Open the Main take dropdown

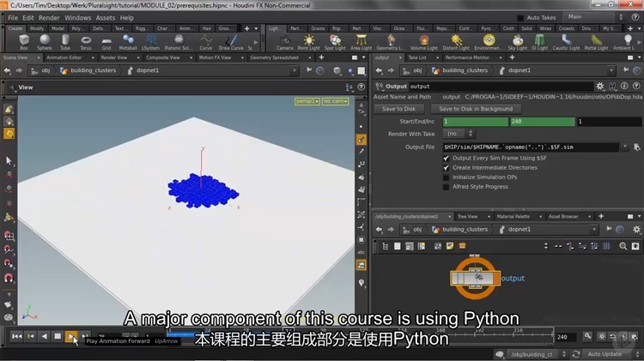(x=594, y=17)
